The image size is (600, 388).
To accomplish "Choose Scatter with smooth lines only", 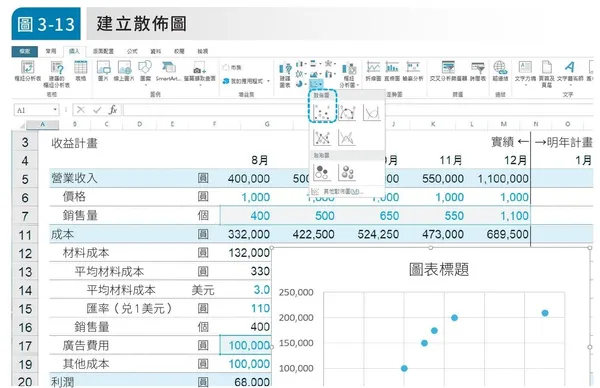I will [x=371, y=112].
